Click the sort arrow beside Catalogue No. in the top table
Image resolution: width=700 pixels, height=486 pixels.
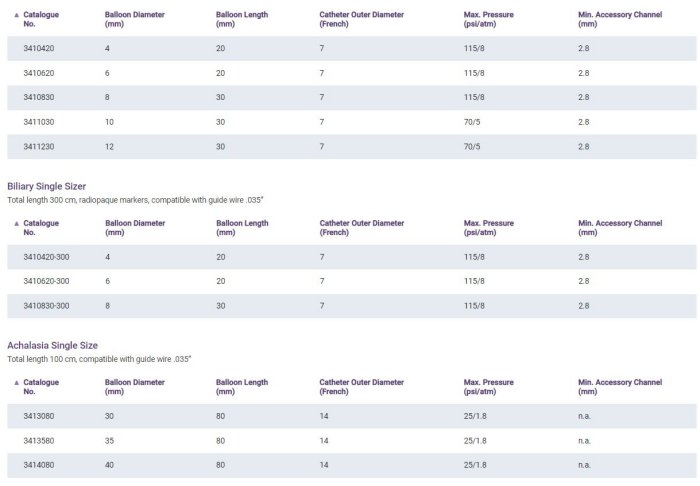pos(15,15)
